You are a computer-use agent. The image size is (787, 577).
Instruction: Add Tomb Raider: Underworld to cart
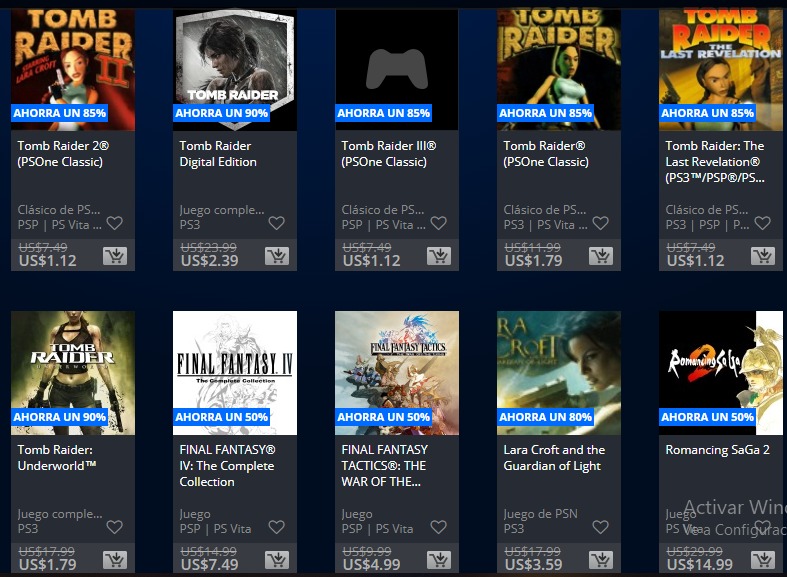[115, 560]
